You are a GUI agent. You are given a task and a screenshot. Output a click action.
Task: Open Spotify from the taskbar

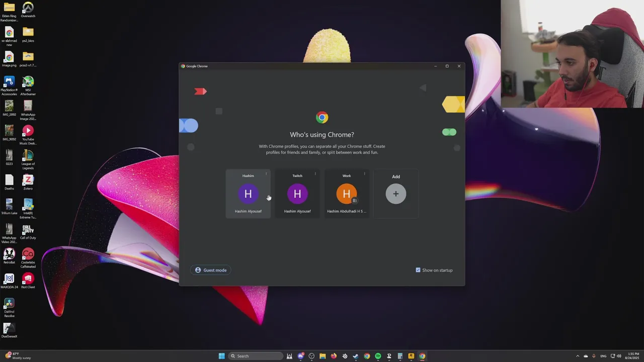pyautogui.click(x=378, y=356)
